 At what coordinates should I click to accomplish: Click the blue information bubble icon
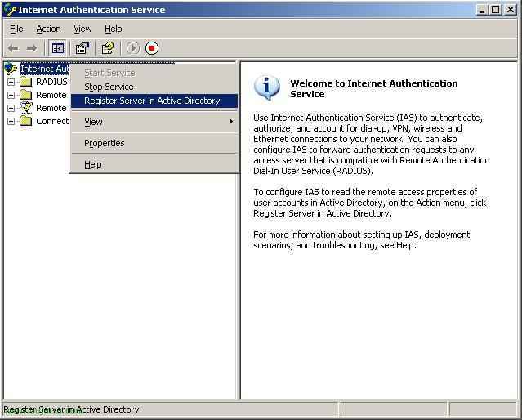tap(266, 88)
